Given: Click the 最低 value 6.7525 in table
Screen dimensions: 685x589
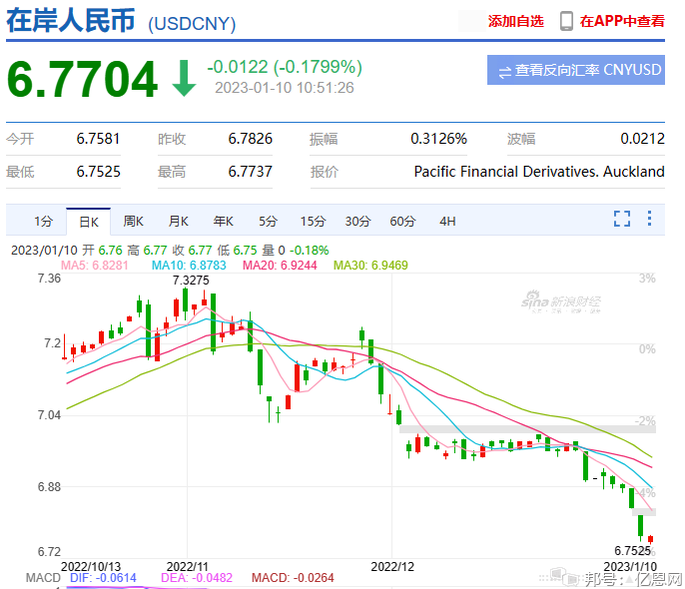Looking at the screenshot, I should 98,172.
